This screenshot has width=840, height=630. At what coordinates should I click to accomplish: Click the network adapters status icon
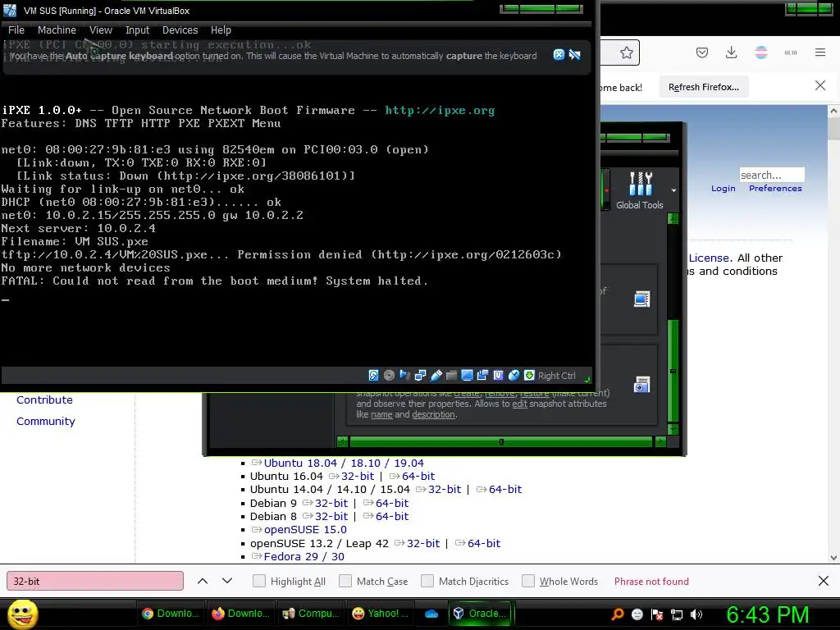[420, 376]
